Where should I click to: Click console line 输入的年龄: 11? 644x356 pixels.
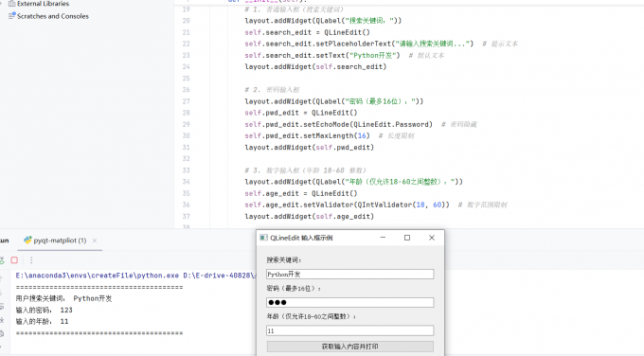(43, 322)
